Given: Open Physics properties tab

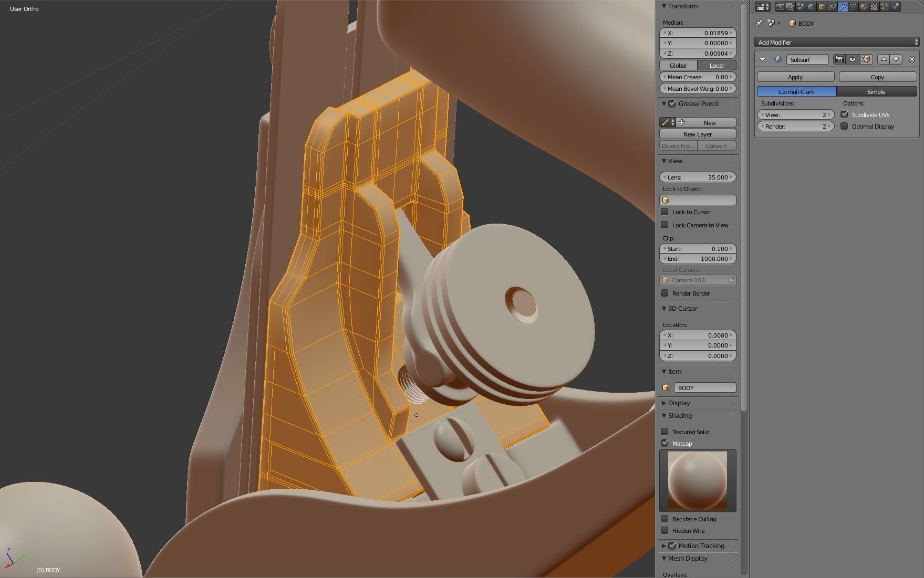Looking at the screenshot, I should coord(895,7).
